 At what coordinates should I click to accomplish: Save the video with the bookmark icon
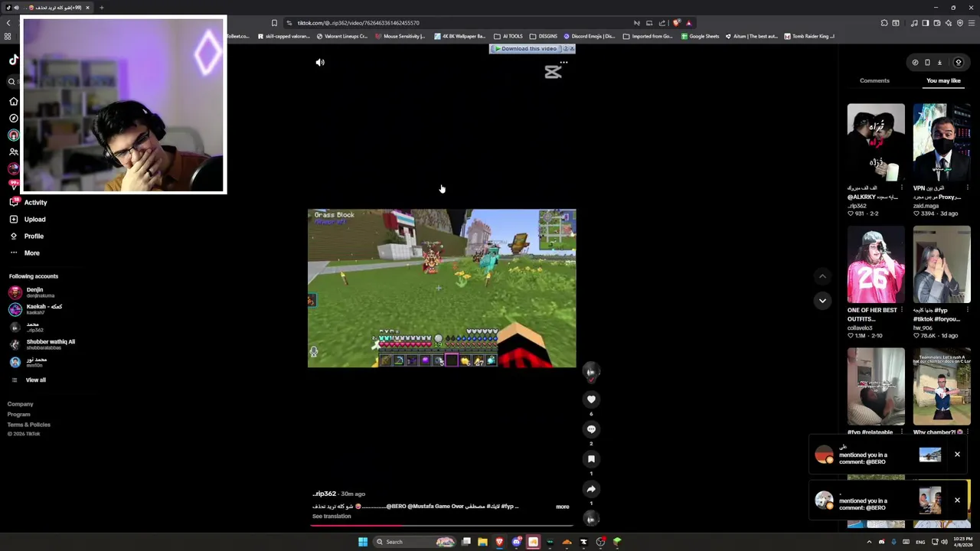coord(591,458)
